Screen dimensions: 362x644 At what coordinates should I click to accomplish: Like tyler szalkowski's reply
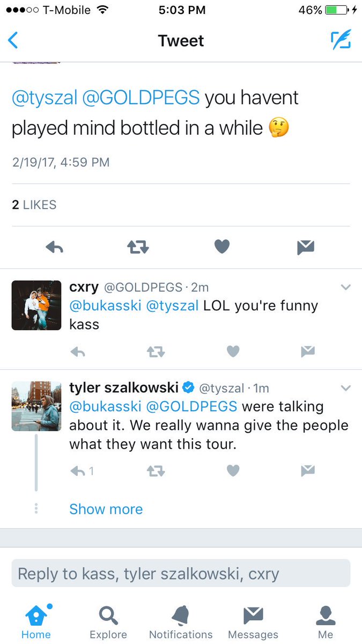(x=233, y=471)
